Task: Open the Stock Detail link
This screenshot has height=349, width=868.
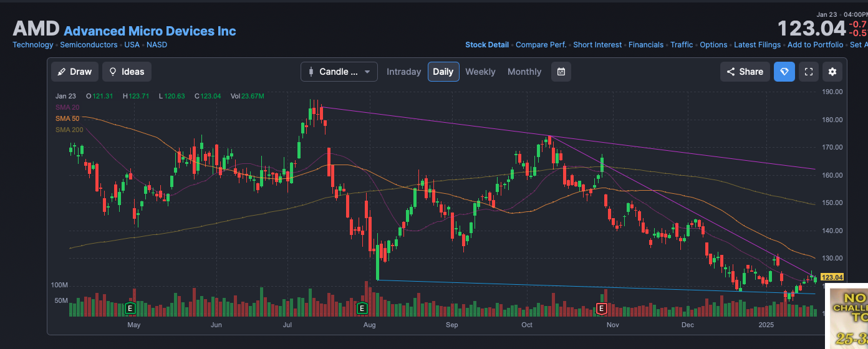Action: coord(487,45)
